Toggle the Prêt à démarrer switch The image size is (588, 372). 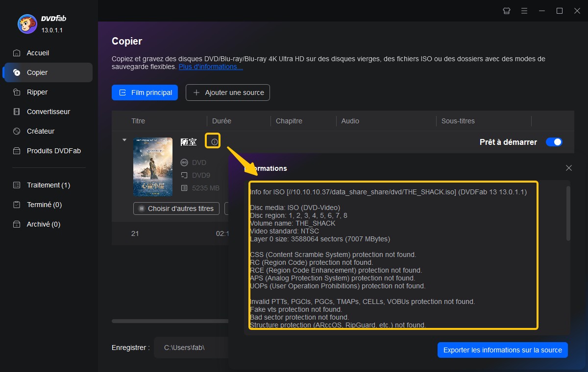tap(554, 142)
